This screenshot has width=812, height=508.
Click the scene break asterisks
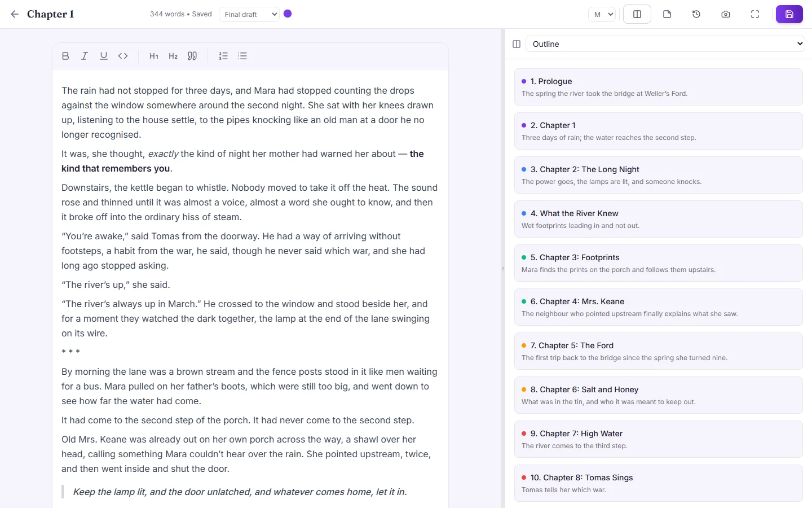pyautogui.click(x=70, y=352)
